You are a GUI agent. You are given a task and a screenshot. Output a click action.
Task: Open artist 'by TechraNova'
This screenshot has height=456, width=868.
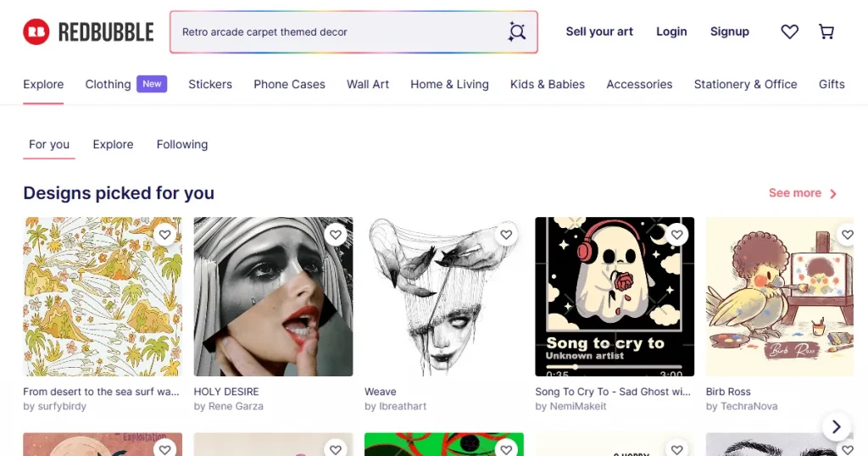point(742,406)
